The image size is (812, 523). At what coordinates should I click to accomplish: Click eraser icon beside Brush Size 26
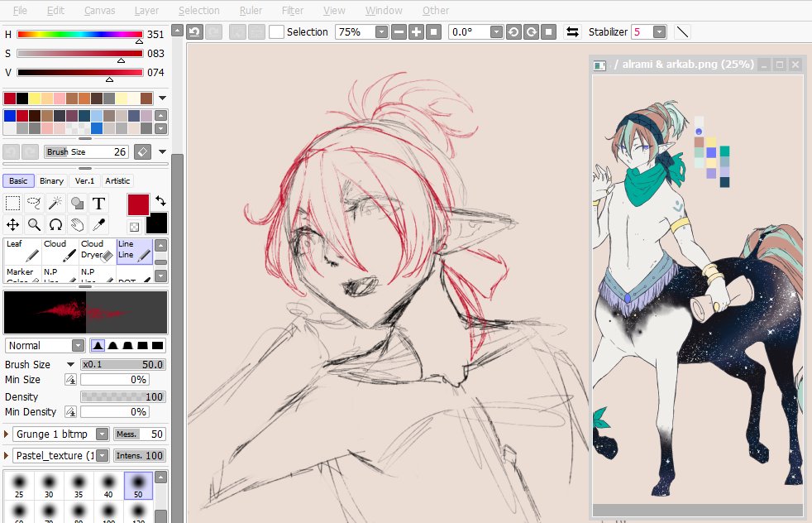tap(142, 152)
